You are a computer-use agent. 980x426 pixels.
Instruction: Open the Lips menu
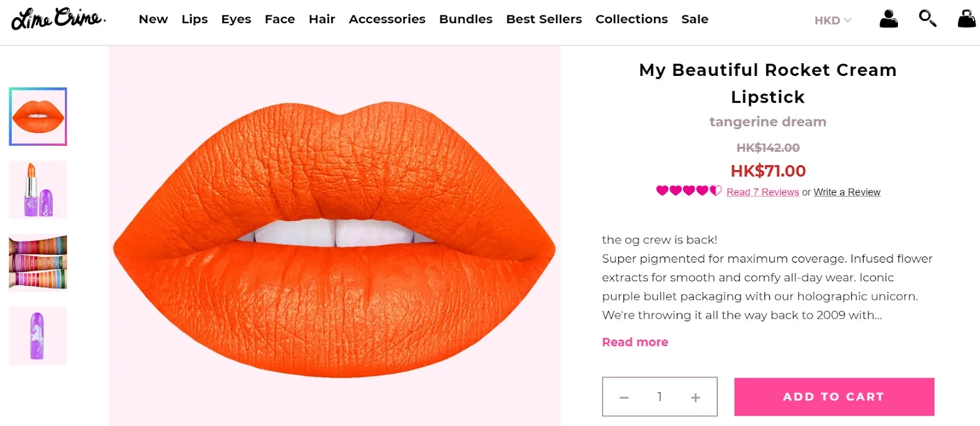point(195,19)
